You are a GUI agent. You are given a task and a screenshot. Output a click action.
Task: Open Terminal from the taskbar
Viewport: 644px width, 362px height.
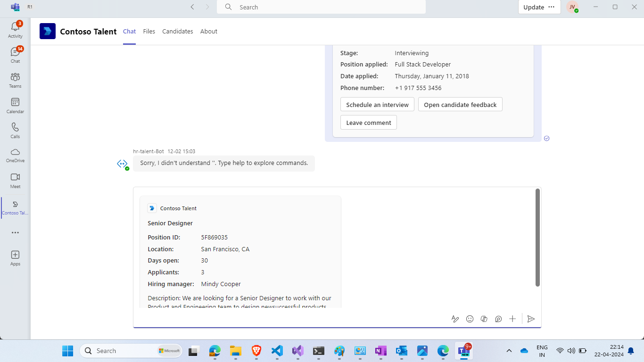click(x=319, y=351)
